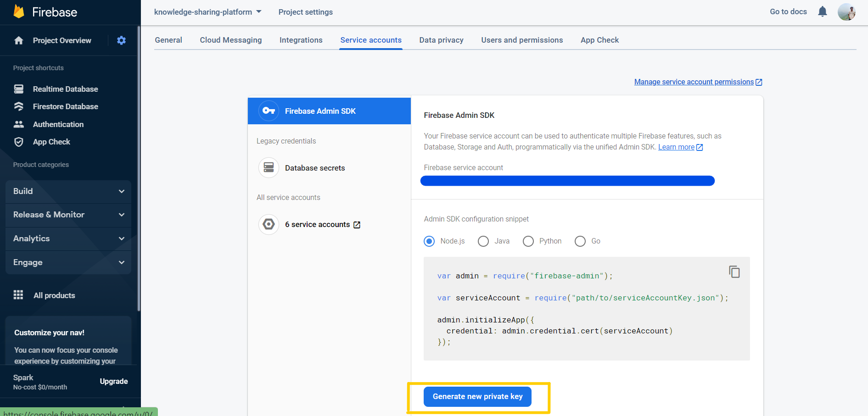
Task: Open App Check from project shortcuts
Action: click(51, 142)
